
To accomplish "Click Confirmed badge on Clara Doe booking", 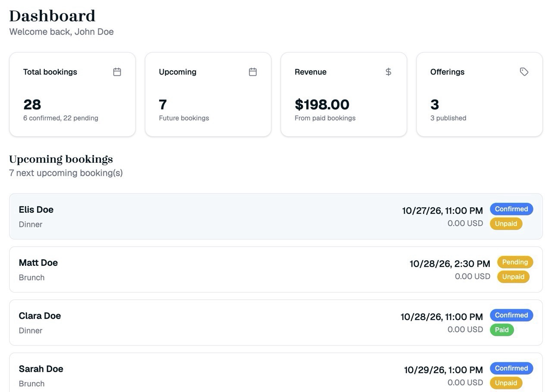I will [x=511, y=315].
